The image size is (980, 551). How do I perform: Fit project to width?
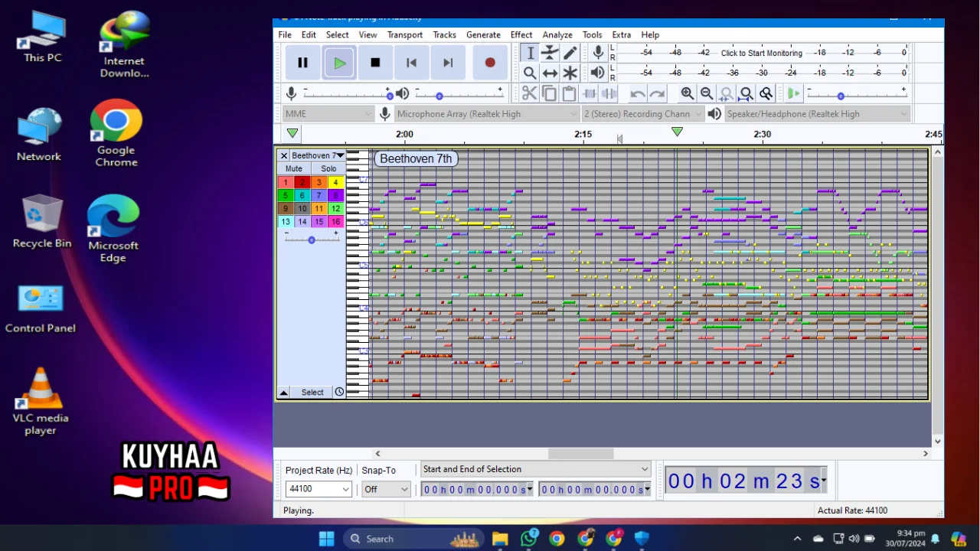[x=746, y=93]
